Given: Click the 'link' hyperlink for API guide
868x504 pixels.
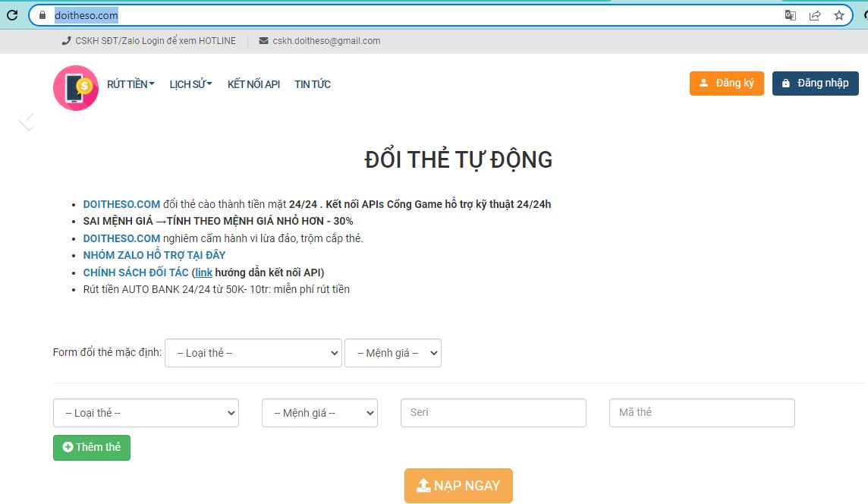Looking at the screenshot, I should point(203,272).
